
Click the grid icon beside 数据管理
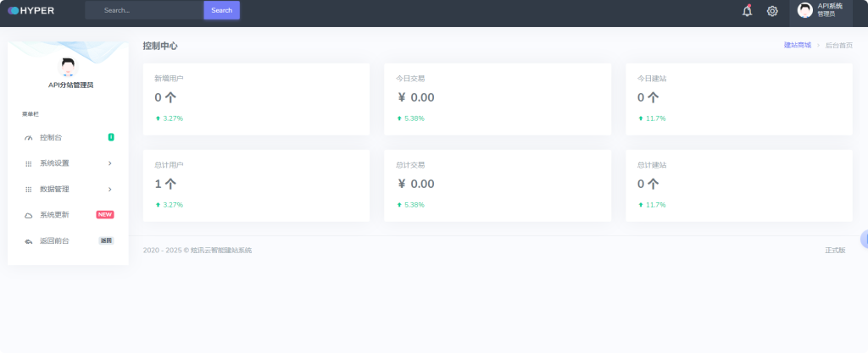[x=28, y=189]
